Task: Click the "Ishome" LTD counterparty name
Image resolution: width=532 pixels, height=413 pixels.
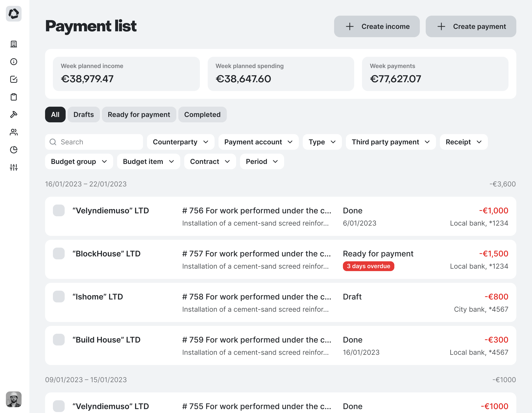Action: (x=98, y=297)
